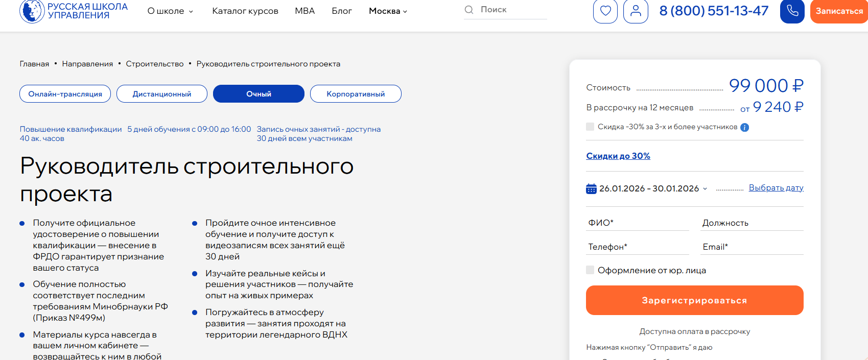Viewport: 868px width, 360px height.
Task: Click the blue phone call icon
Action: pyautogui.click(x=792, y=11)
